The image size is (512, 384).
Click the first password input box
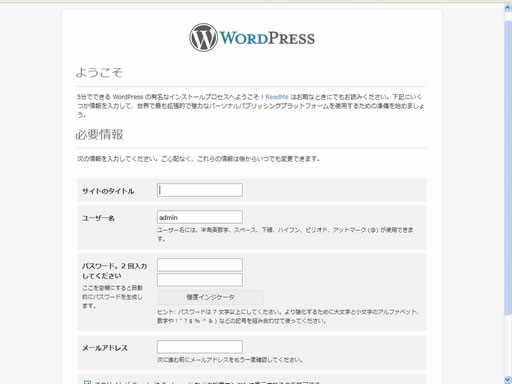(200, 265)
